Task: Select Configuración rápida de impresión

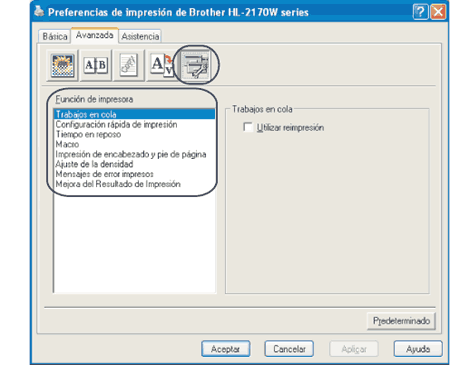Action: (134, 124)
